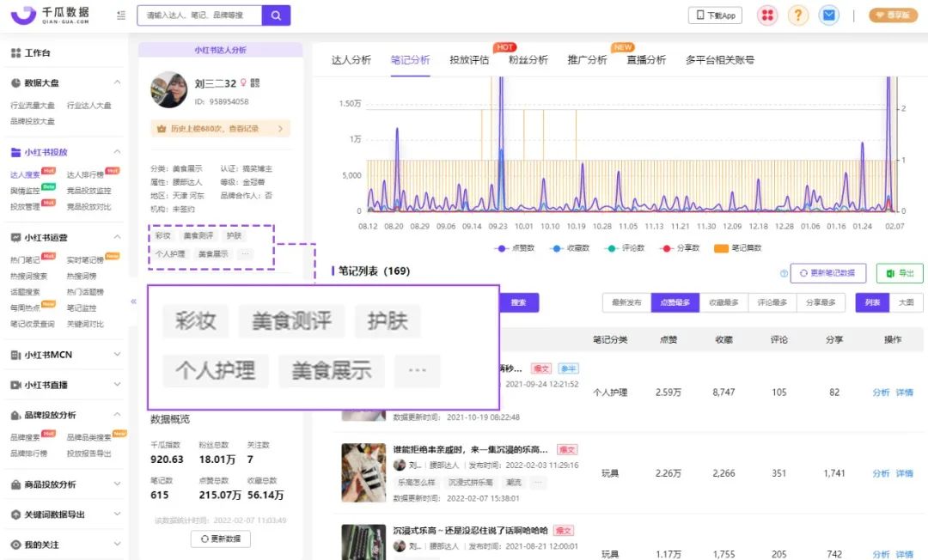Open the 笔记分析 tab
This screenshot has width=928, height=560.
click(x=410, y=60)
